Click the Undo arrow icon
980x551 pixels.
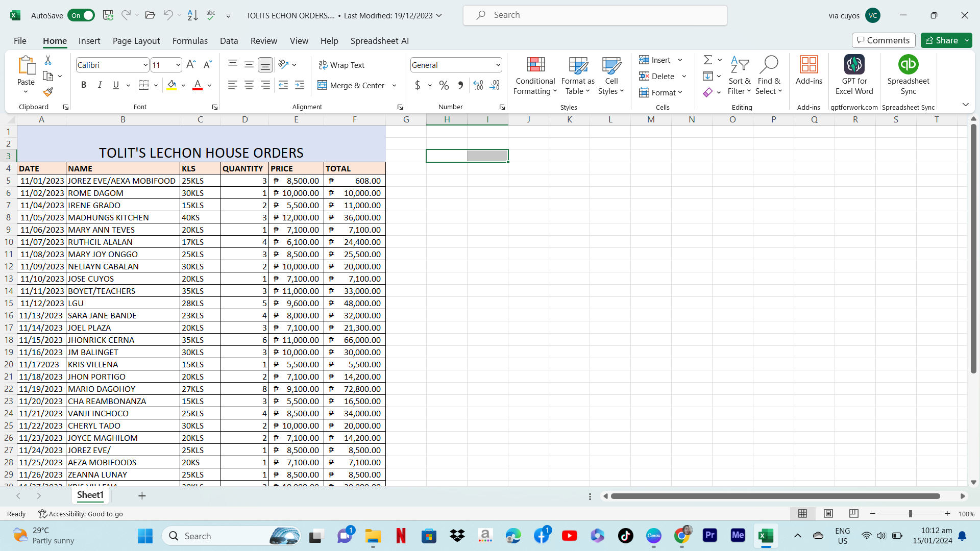(x=168, y=15)
